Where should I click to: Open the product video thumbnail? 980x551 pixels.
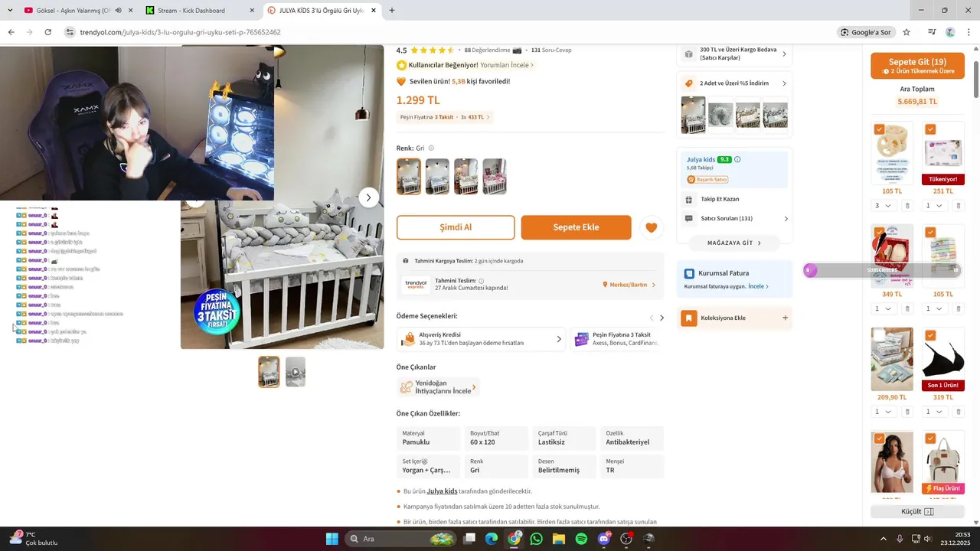296,372
